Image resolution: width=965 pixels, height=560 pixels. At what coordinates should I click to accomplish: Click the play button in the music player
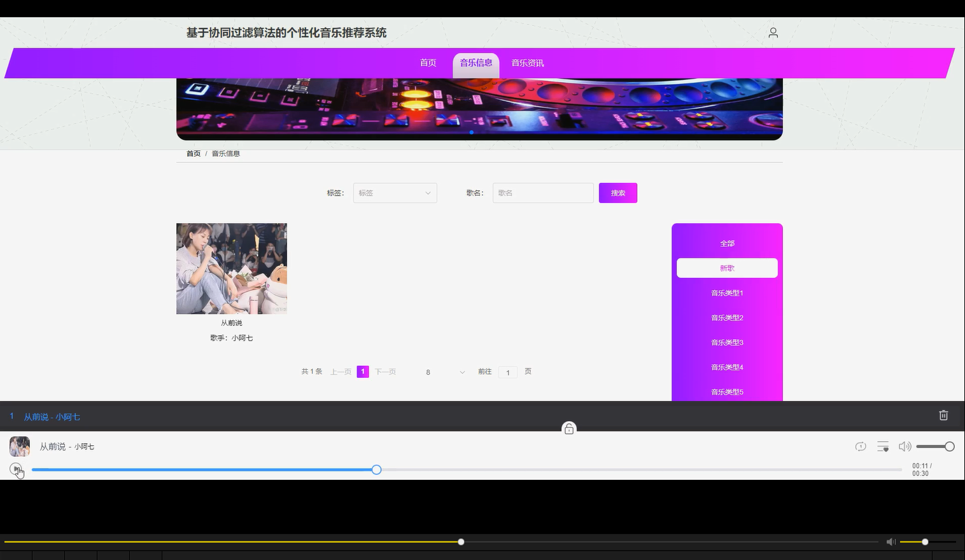[x=15, y=469]
